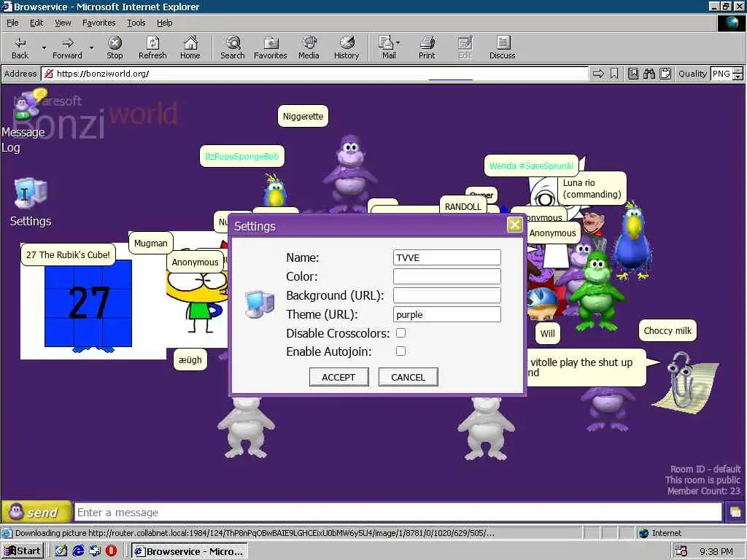
Task: Go to the Home page icon
Action: pyautogui.click(x=190, y=47)
